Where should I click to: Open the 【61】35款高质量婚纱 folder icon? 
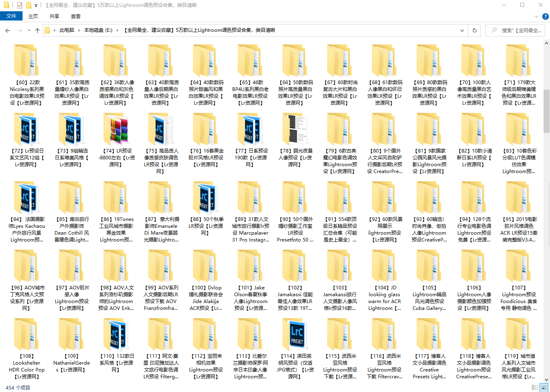pos(71,61)
